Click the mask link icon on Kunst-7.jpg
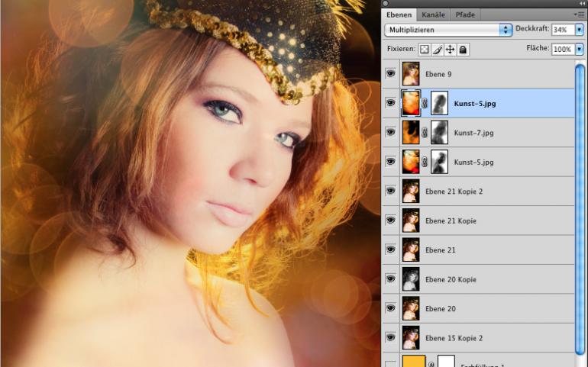Screen dimensions: 588x367 [x=424, y=133]
